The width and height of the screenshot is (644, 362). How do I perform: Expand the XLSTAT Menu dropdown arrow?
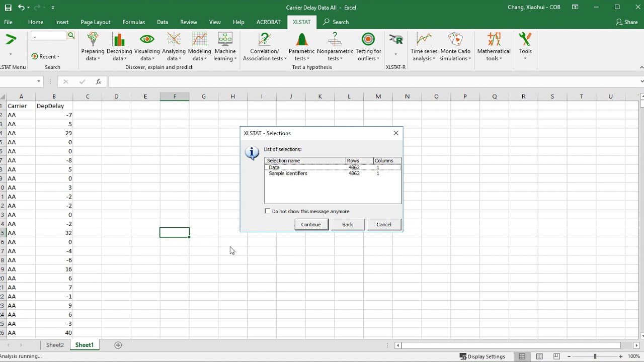coord(11,54)
